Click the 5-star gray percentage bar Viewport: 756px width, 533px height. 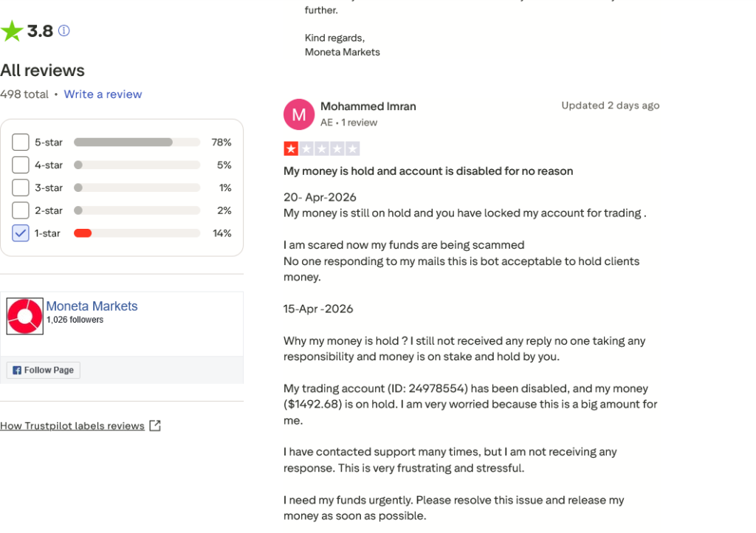[123, 142]
